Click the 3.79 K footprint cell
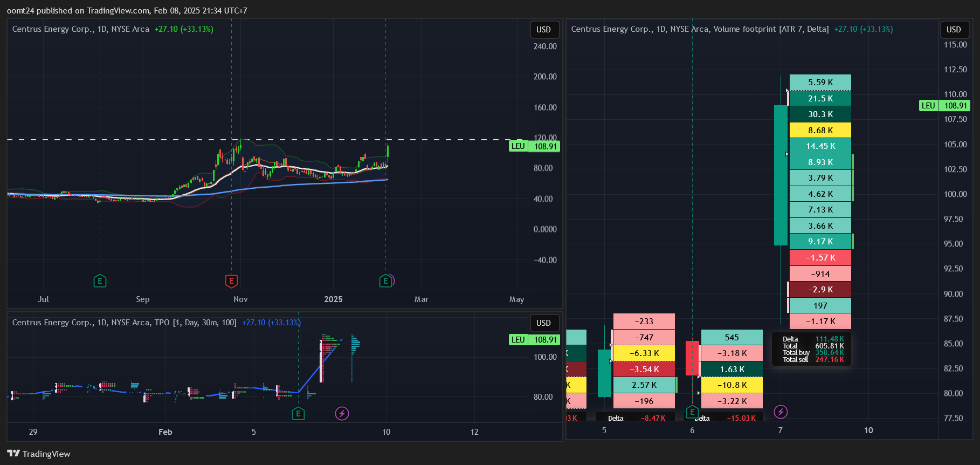 point(820,178)
